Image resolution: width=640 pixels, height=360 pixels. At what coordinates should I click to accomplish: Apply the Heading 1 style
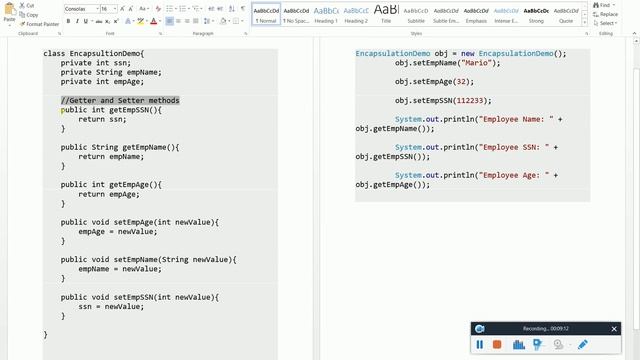click(326, 15)
